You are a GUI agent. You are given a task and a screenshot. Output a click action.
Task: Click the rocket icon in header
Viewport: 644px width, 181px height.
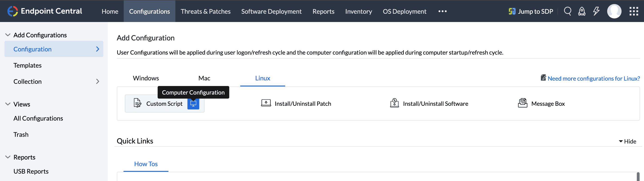coord(582,11)
